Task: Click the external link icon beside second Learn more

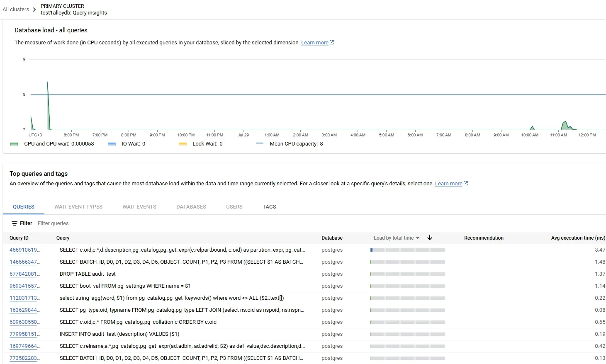Action: tap(465, 183)
